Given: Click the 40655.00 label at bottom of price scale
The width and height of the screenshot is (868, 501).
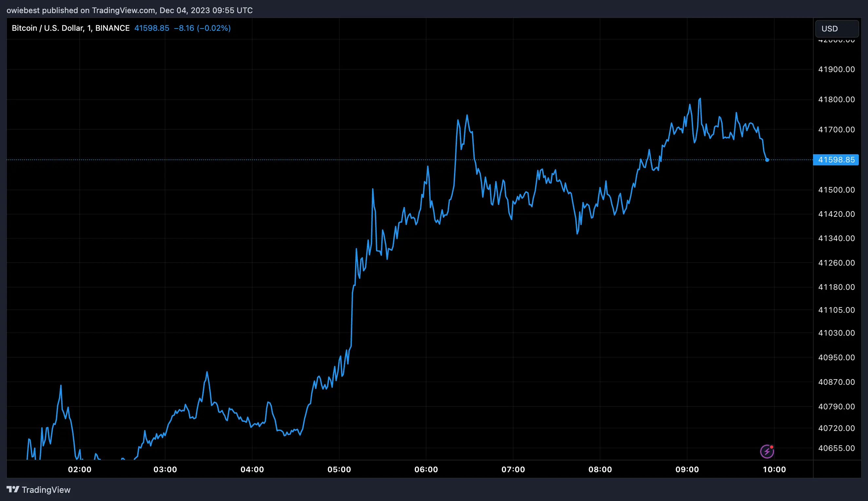Looking at the screenshot, I should click(837, 448).
